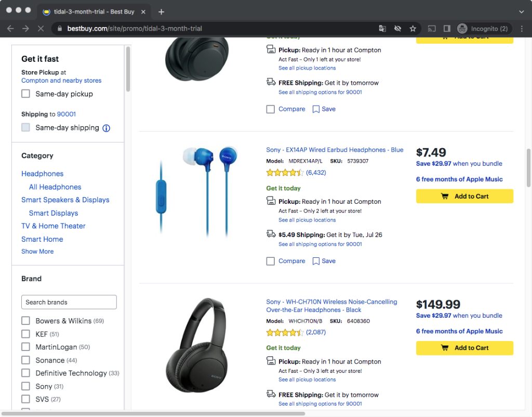This screenshot has width=532, height=417.
Task: Open the Chrome side panel icon
Action: (446, 29)
